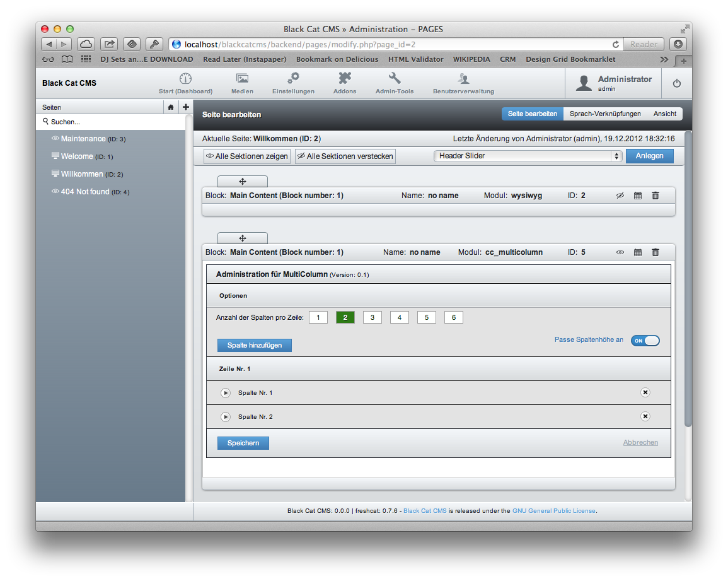The height and width of the screenshot is (581, 728).
Task: Open Start (Dashboard) icon
Action: 185,78
